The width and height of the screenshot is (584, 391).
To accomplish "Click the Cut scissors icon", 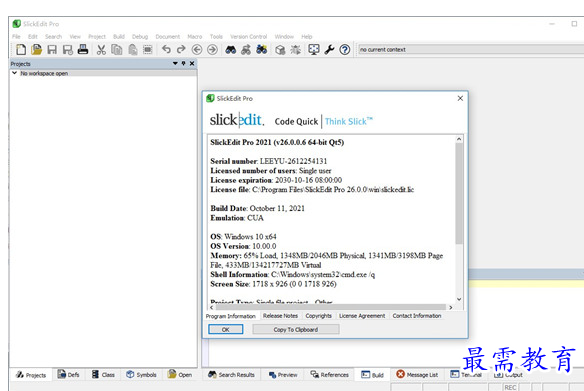I will coord(101,49).
